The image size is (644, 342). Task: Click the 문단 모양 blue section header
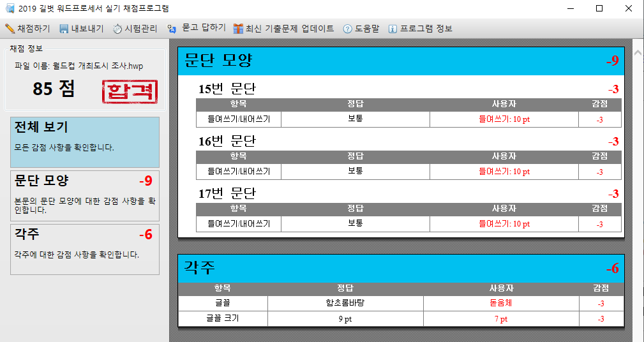click(x=401, y=61)
